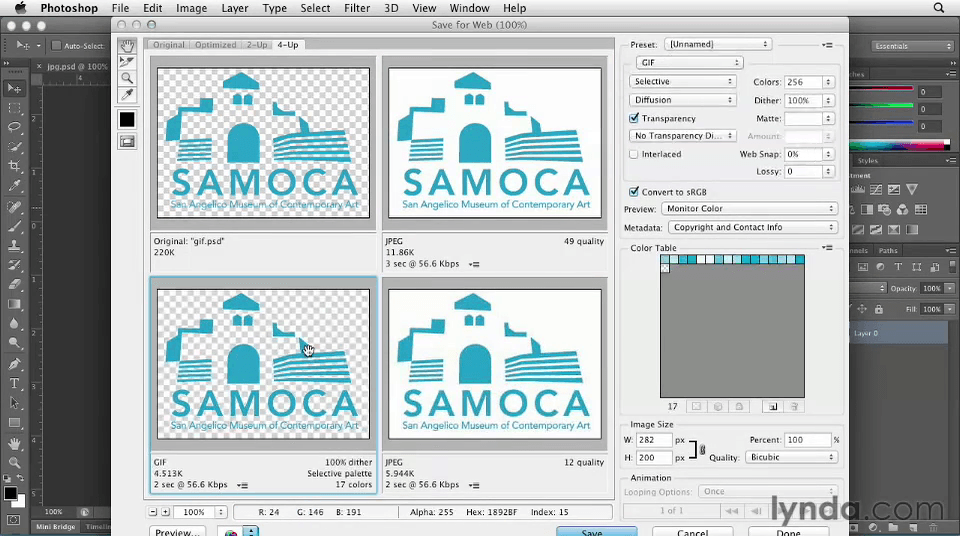Screen dimensions: 960x536
Task: Select the Clone Stamp tool
Action: [x=14, y=246]
